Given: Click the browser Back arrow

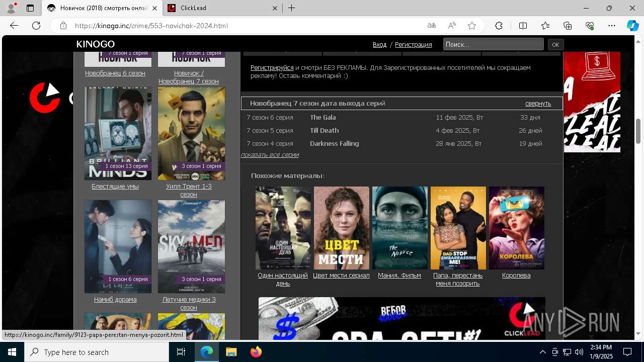Looking at the screenshot, I should tap(14, 26).
